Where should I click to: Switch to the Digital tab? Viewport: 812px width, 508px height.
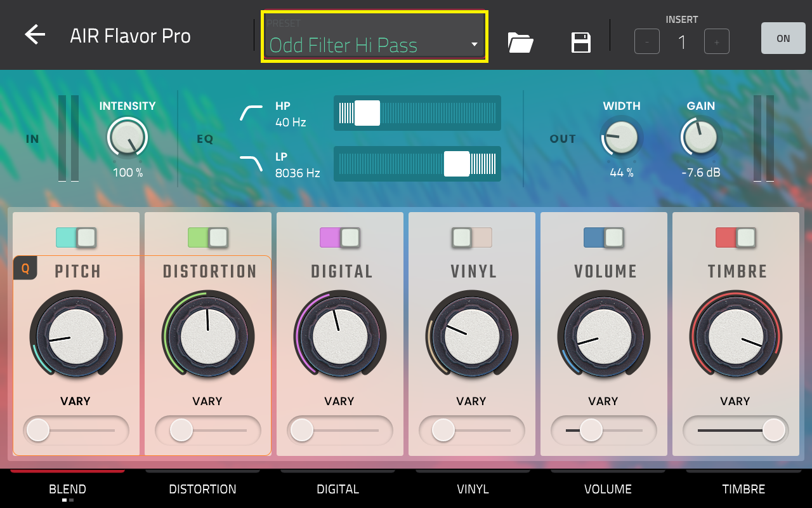pyautogui.click(x=338, y=489)
